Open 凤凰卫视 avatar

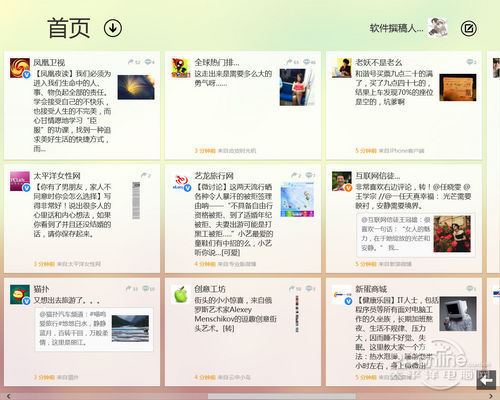pos(20,68)
